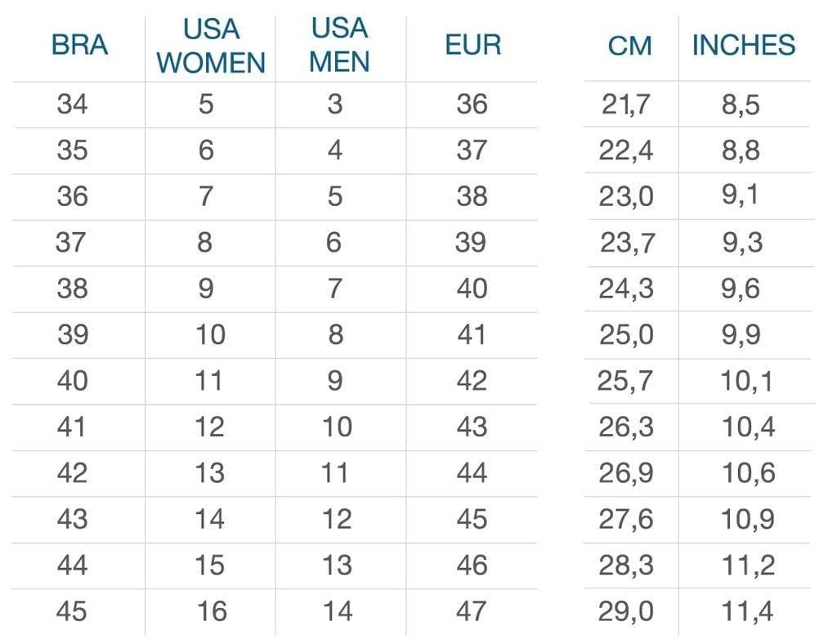The image size is (837, 644).
Task: Select the CM column header
Action: pos(629,46)
